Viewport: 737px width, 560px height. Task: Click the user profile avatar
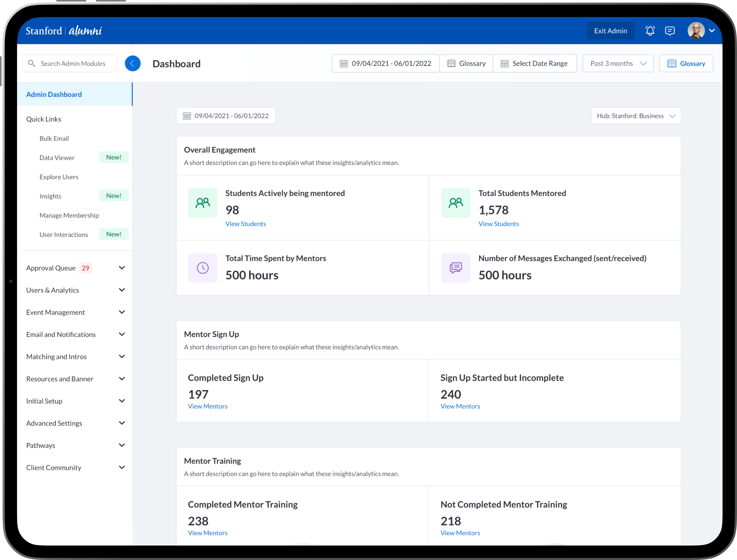point(696,31)
